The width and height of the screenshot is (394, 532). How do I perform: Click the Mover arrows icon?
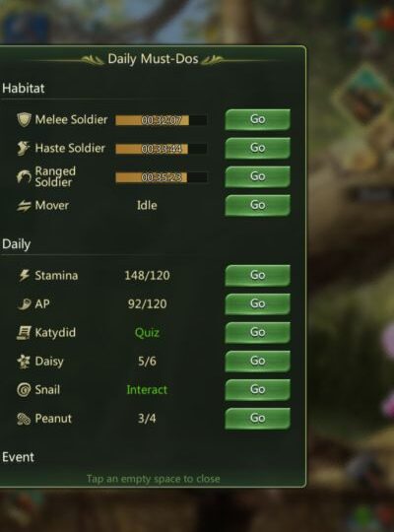tap(24, 206)
